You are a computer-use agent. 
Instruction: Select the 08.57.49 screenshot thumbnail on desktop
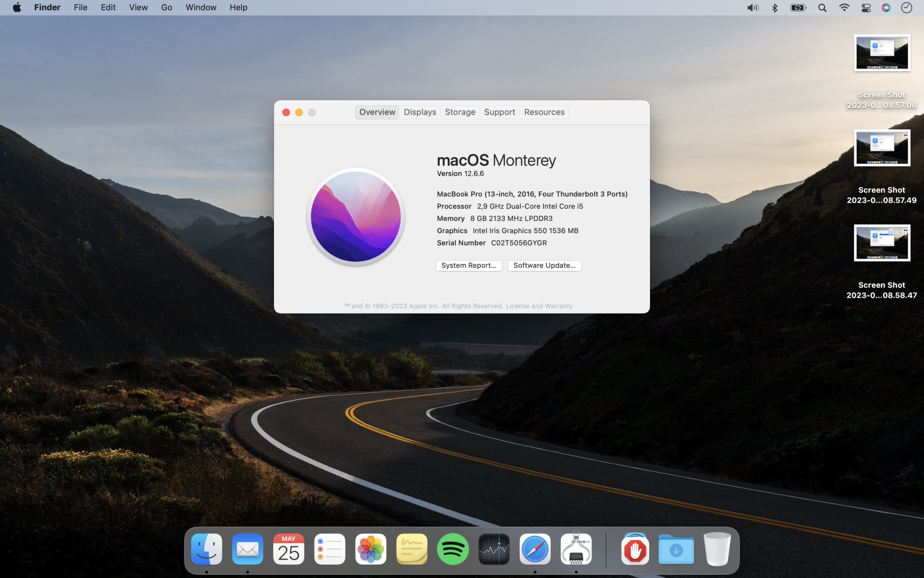(881, 148)
